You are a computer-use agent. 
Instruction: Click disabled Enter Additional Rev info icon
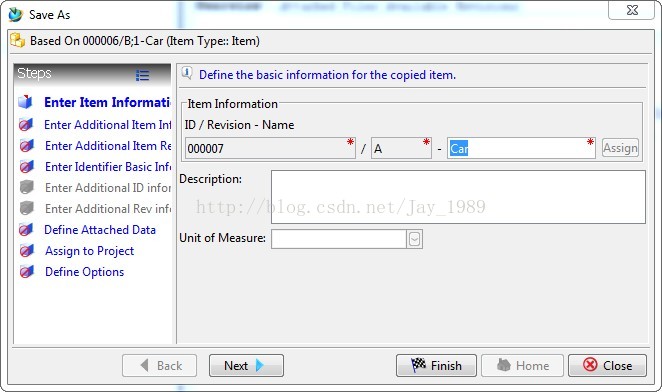click(27, 209)
